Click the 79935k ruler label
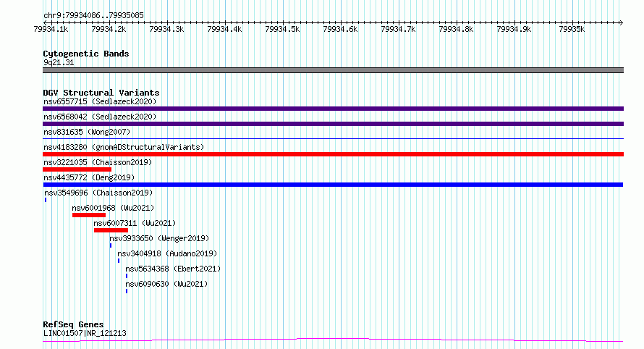The height and width of the screenshot is (349, 644). pyautogui.click(x=572, y=30)
